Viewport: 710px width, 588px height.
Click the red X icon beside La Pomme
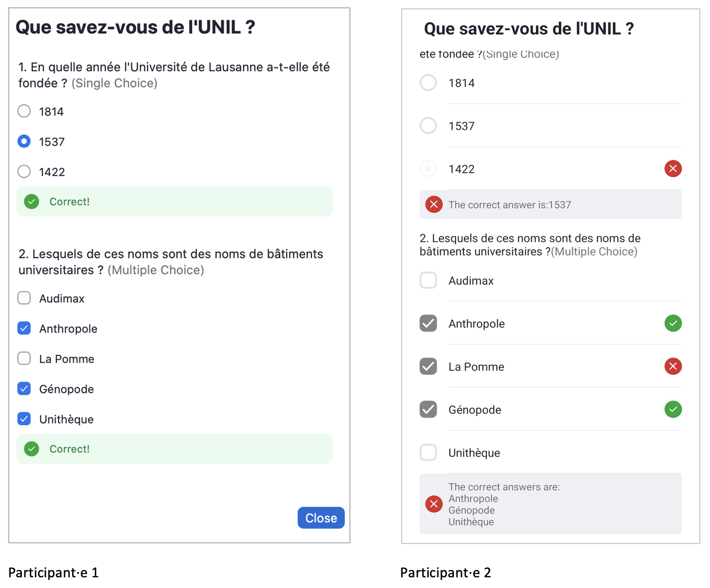[x=673, y=366]
